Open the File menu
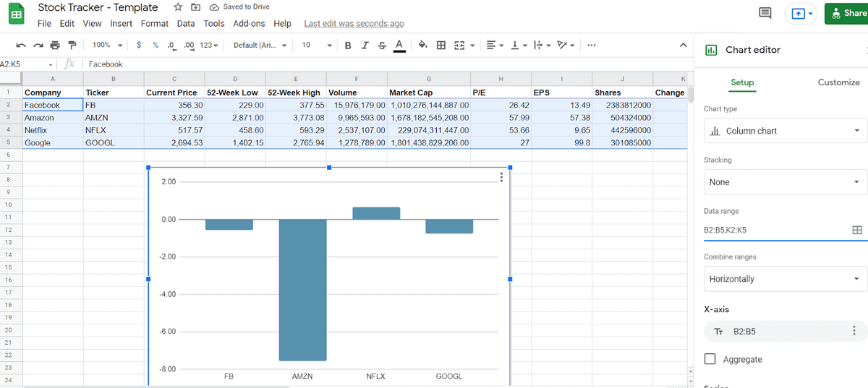 44,23
